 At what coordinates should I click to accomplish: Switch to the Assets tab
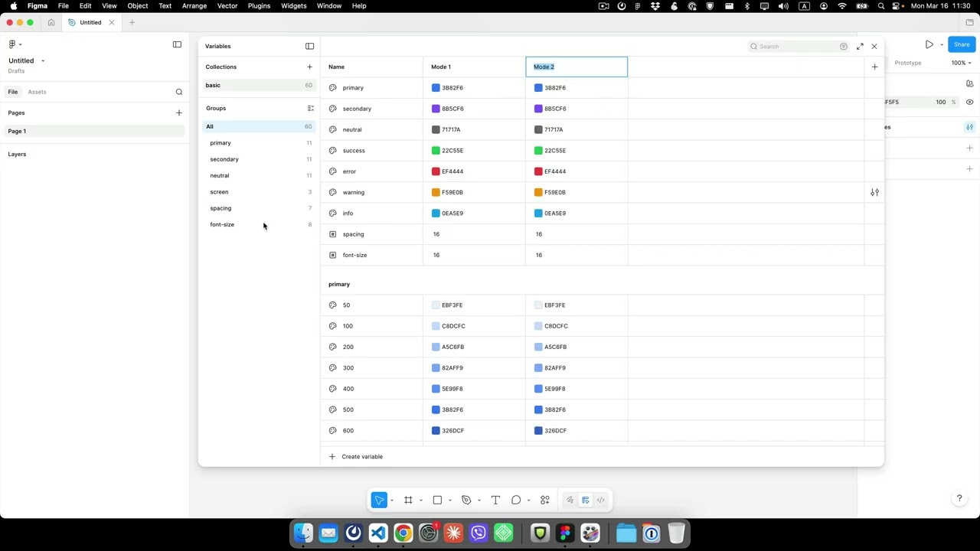[x=37, y=92]
